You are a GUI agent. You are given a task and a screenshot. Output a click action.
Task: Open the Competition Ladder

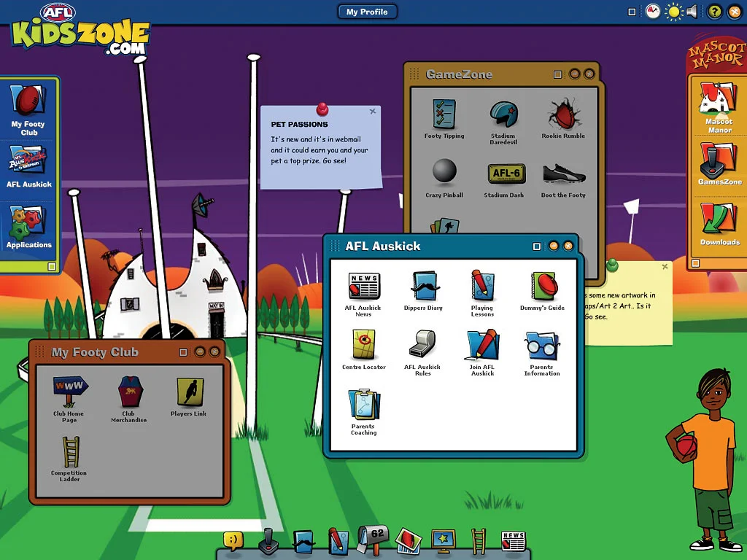pyautogui.click(x=69, y=459)
